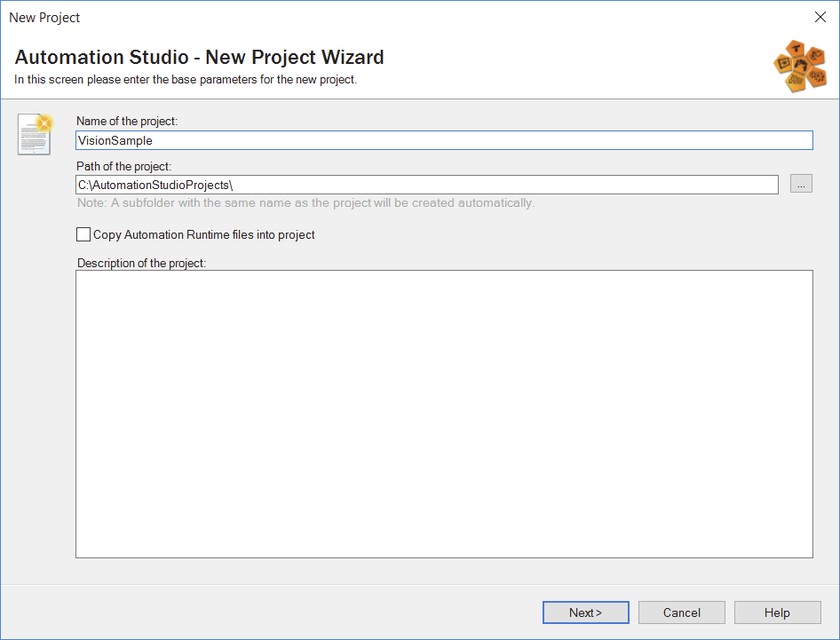The height and width of the screenshot is (640, 840).
Task: Click the 'In this screen please enter' subtitle
Action: (x=186, y=80)
